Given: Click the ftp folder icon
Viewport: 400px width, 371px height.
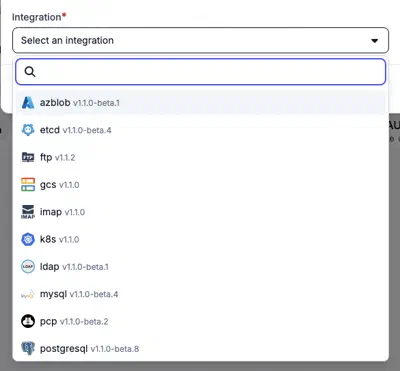Looking at the screenshot, I should [x=28, y=157].
